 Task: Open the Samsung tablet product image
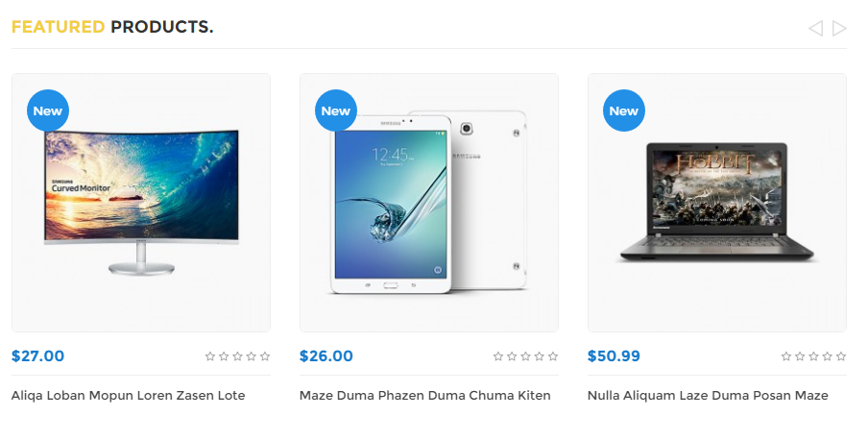click(x=429, y=203)
